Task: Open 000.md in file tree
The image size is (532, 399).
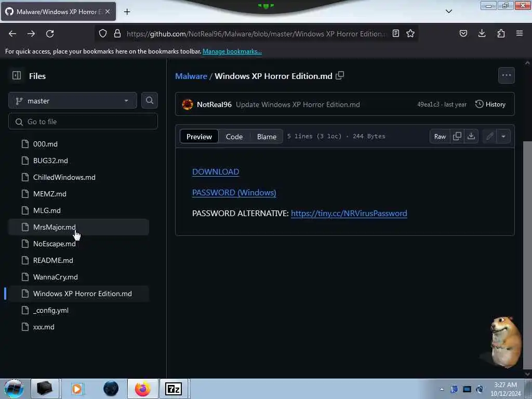Action: pyautogui.click(x=79, y=144)
